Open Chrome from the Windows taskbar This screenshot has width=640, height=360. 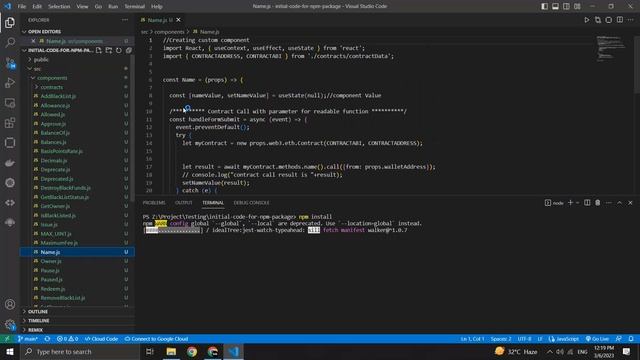point(192,351)
